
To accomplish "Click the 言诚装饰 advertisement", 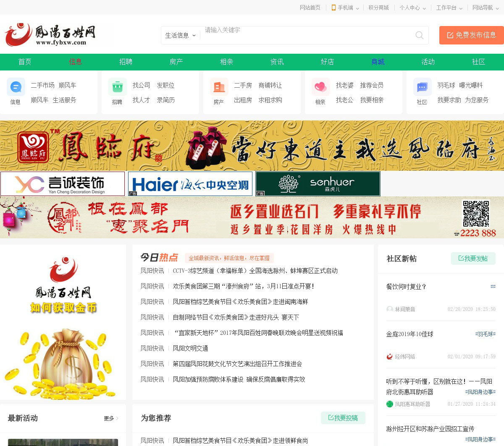I will (63, 184).
